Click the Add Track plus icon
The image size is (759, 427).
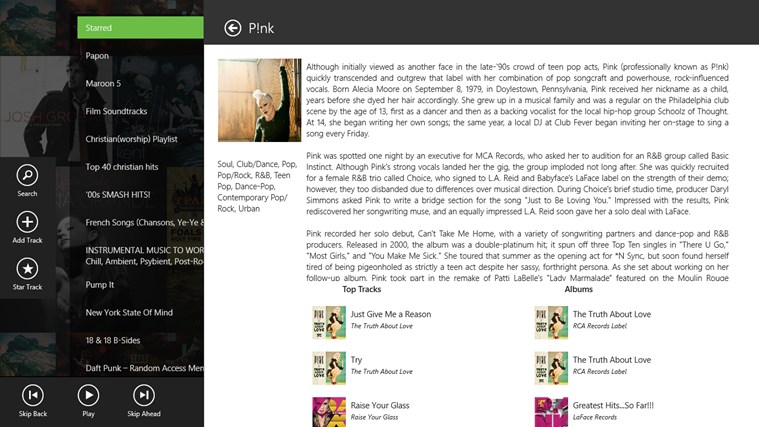[27, 222]
